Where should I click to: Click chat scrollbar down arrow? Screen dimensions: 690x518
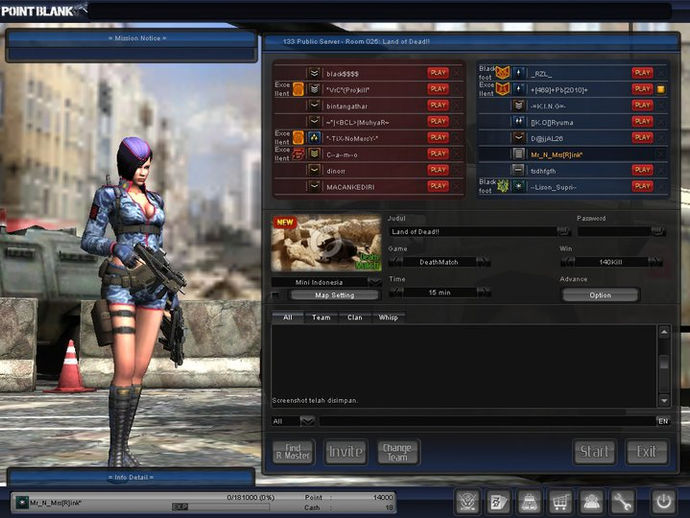tap(664, 400)
